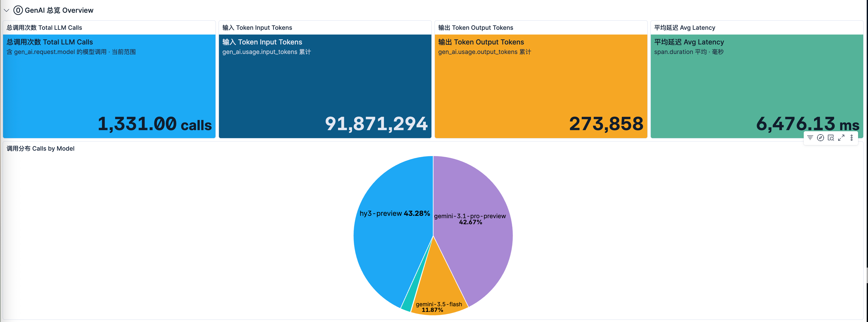Click the 调用分布 Calls by Model panel title
The width and height of the screenshot is (868, 322).
pyautogui.click(x=40, y=148)
